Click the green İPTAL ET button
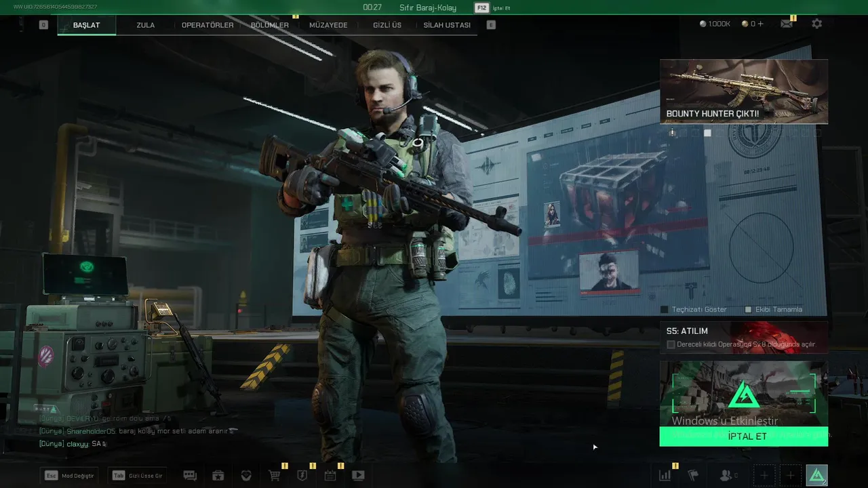The width and height of the screenshot is (868, 488). point(744,436)
